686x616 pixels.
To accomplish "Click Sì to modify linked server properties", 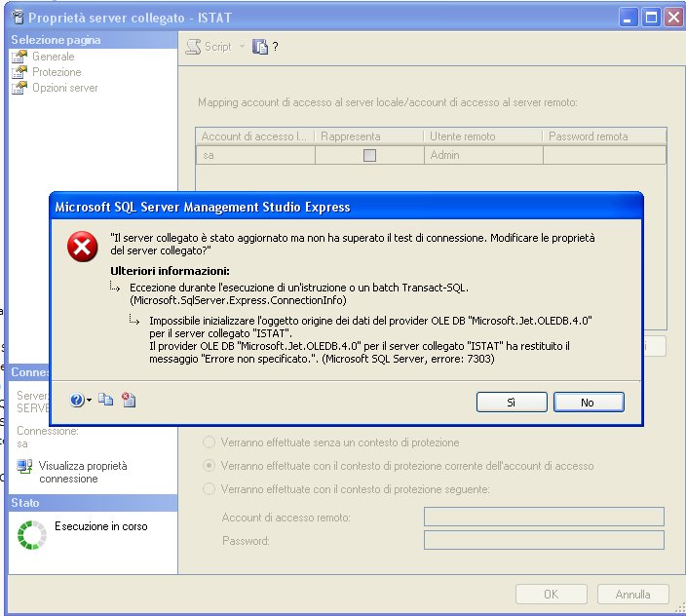I will click(512, 403).
